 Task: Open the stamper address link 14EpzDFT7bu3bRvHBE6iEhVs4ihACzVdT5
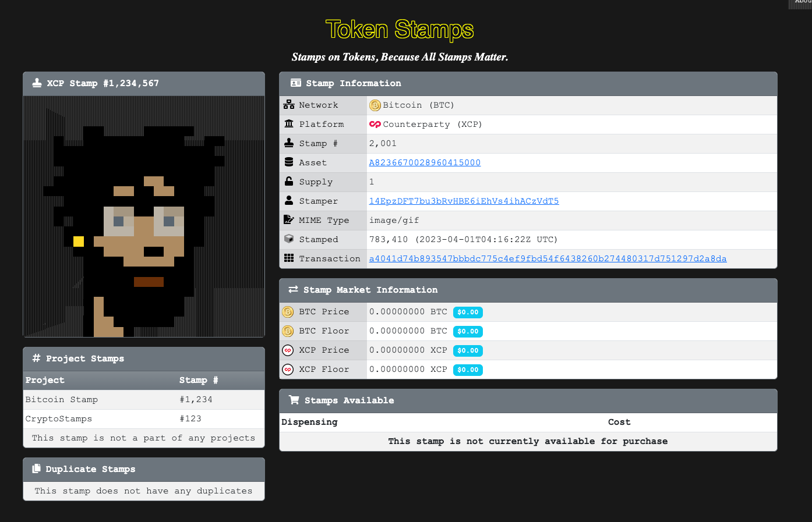[x=464, y=201]
